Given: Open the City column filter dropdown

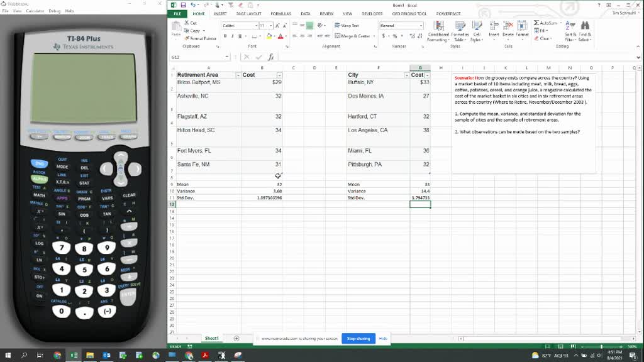Looking at the screenshot, I should (407, 75).
